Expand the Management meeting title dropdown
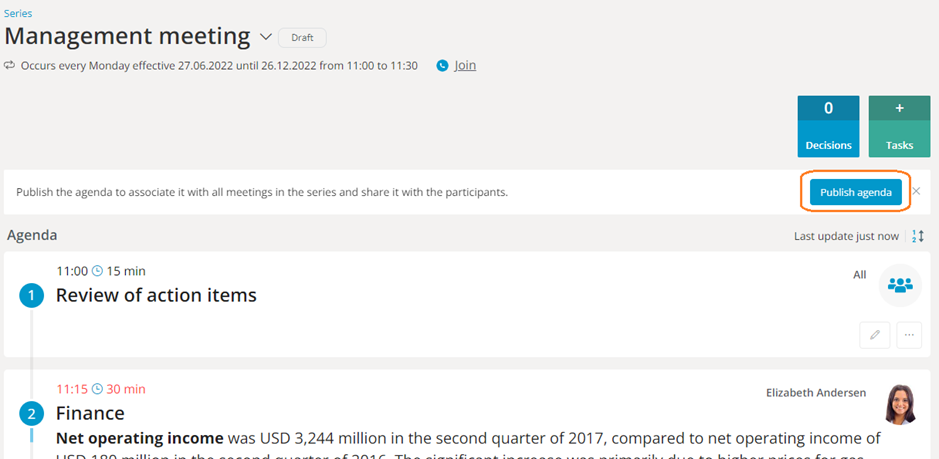 click(x=266, y=37)
